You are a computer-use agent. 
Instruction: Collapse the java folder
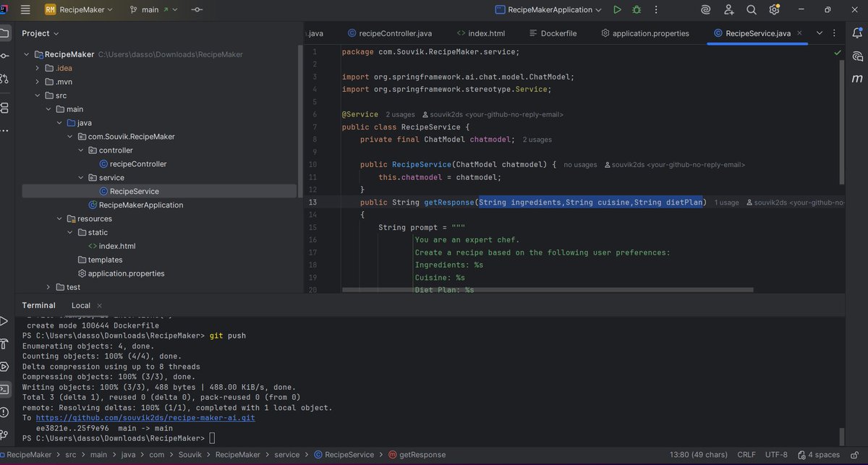[59, 123]
